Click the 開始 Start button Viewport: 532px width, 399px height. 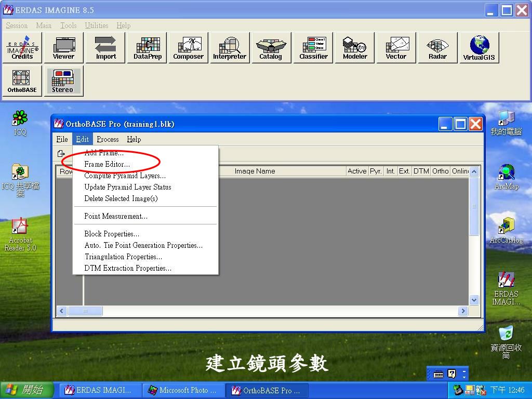[26, 390]
